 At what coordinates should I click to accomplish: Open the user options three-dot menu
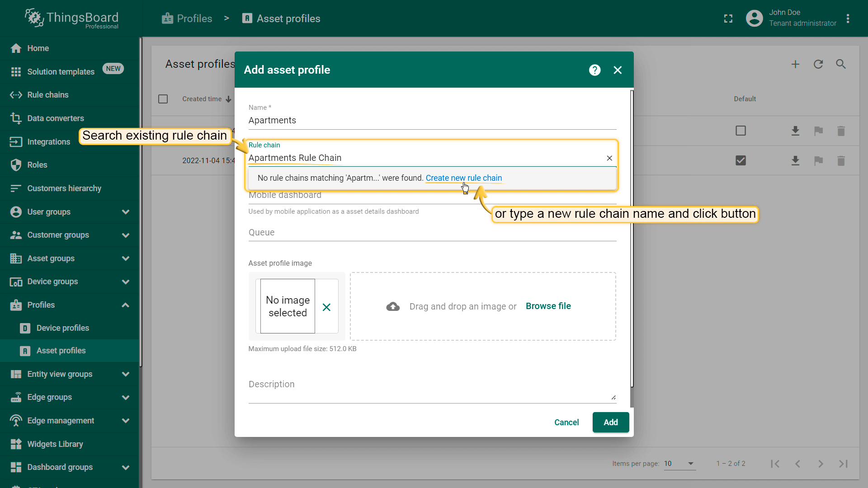[x=848, y=19]
